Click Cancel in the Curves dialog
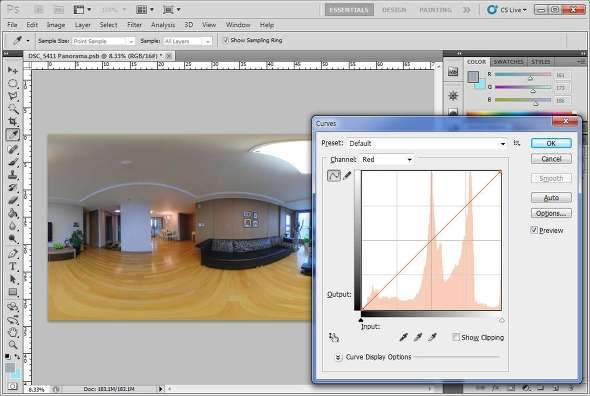 click(x=551, y=159)
